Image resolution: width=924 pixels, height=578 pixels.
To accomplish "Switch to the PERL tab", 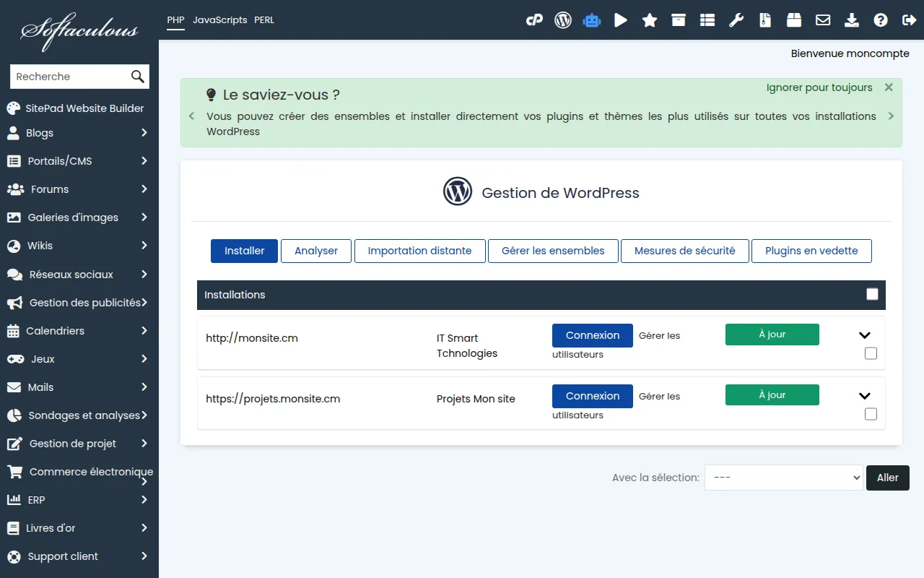I will [x=264, y=20].
